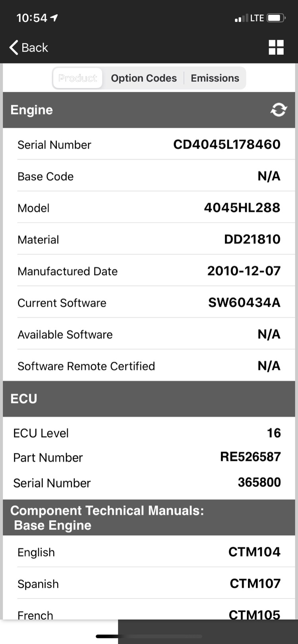
Task: Tap the location arrow in status bar
Action: coord(54,18)
